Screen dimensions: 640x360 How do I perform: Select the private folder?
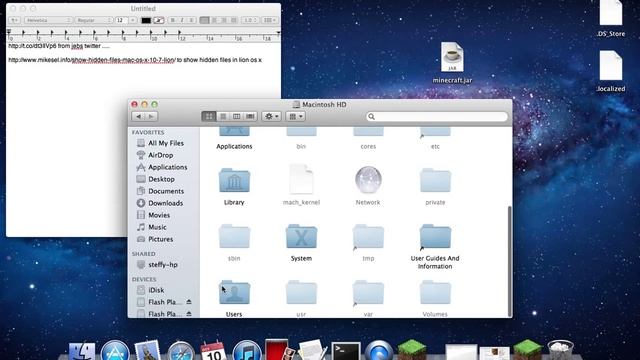(x=435, y=180)
